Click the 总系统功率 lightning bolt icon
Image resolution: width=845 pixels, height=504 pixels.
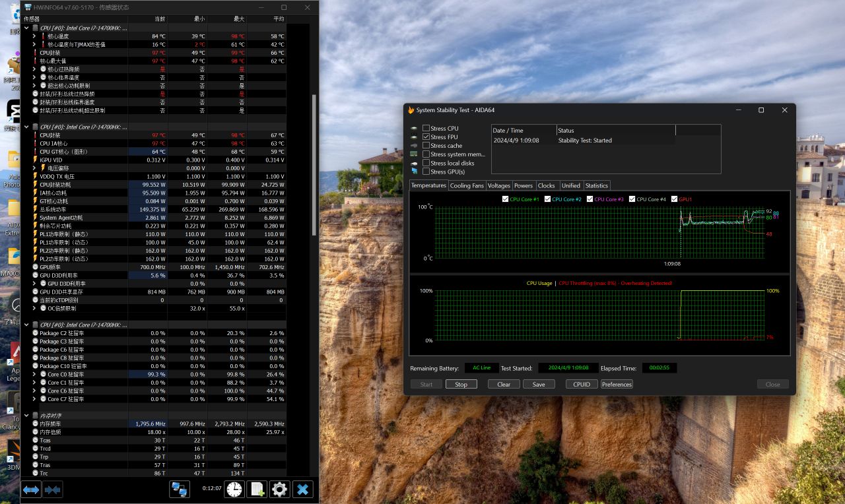point(36,209)
